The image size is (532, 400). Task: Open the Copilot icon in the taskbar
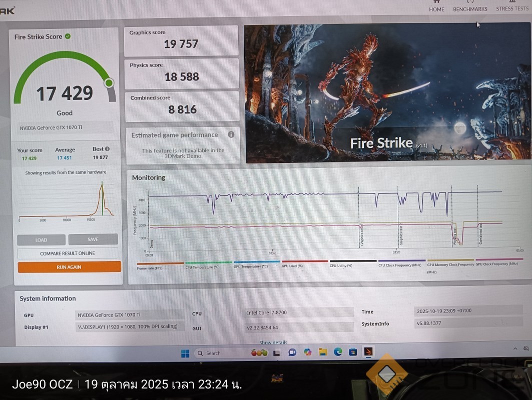coord(307,352)
